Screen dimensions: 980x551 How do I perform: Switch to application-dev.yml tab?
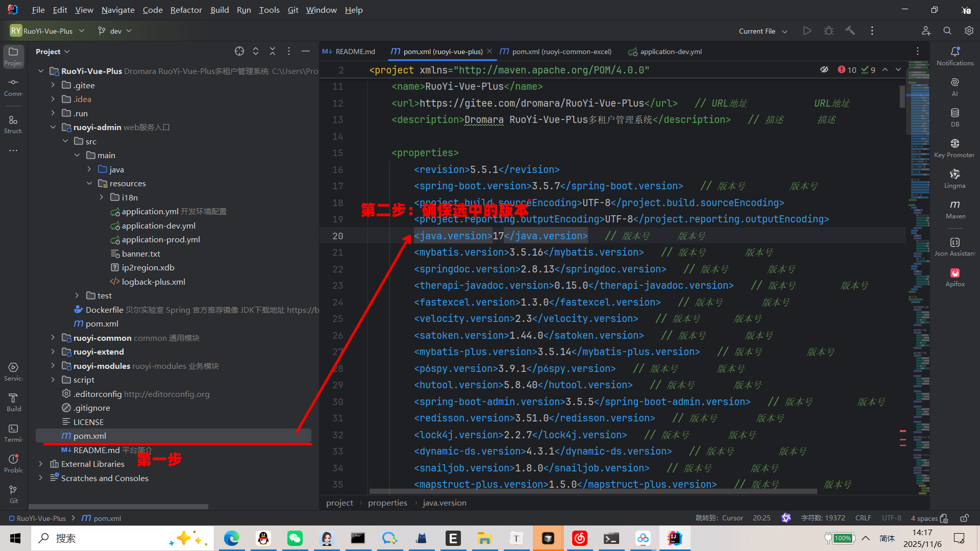pyautogui.click(x=671, y=52)
